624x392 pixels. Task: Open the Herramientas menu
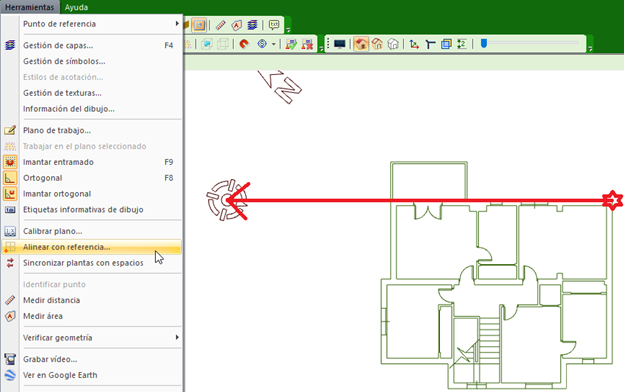pyautogui.click(x=29, y=7)
